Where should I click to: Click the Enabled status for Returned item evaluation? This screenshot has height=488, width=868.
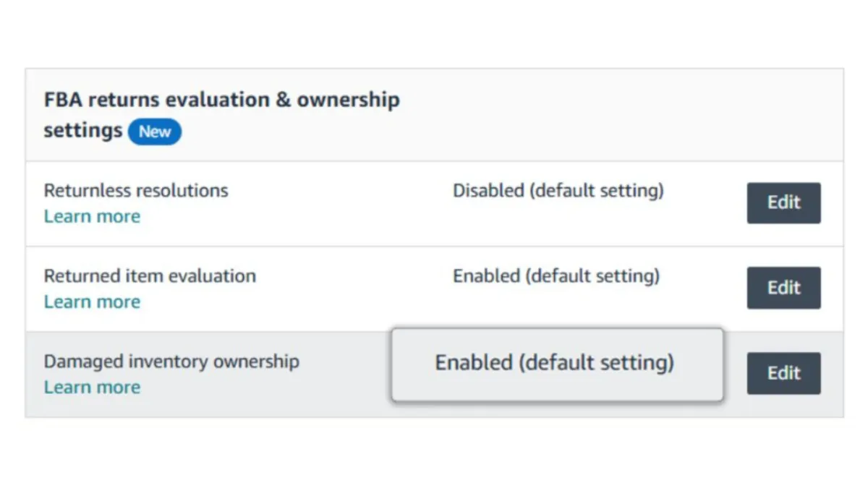556,275
